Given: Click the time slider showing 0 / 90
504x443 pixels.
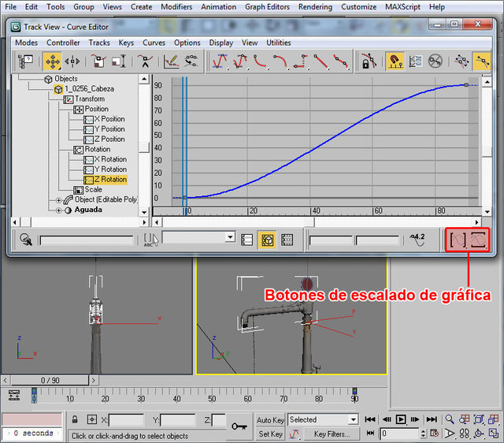Looking at the screenshot, I should tap(50, 380).
